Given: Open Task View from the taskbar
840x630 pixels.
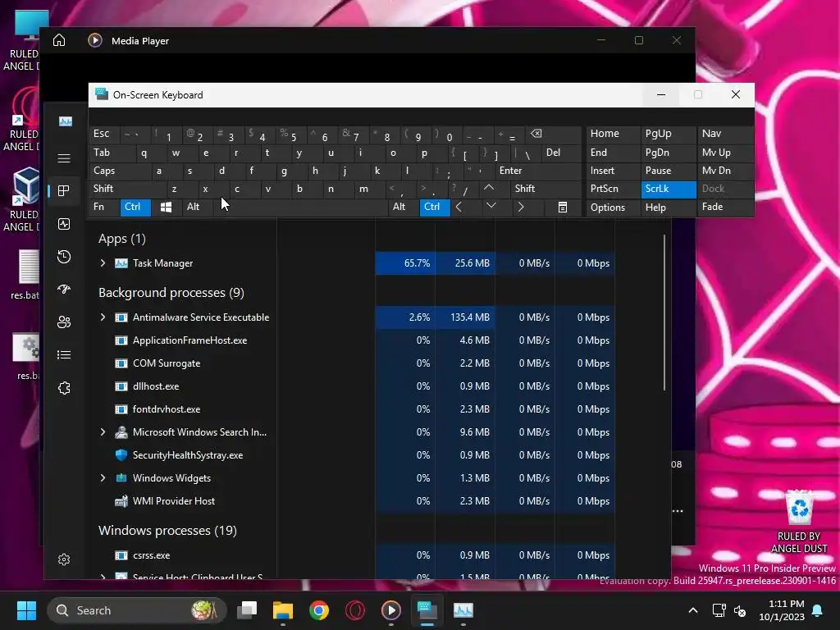Looking at the screenshot, I should tap(247, 610).
